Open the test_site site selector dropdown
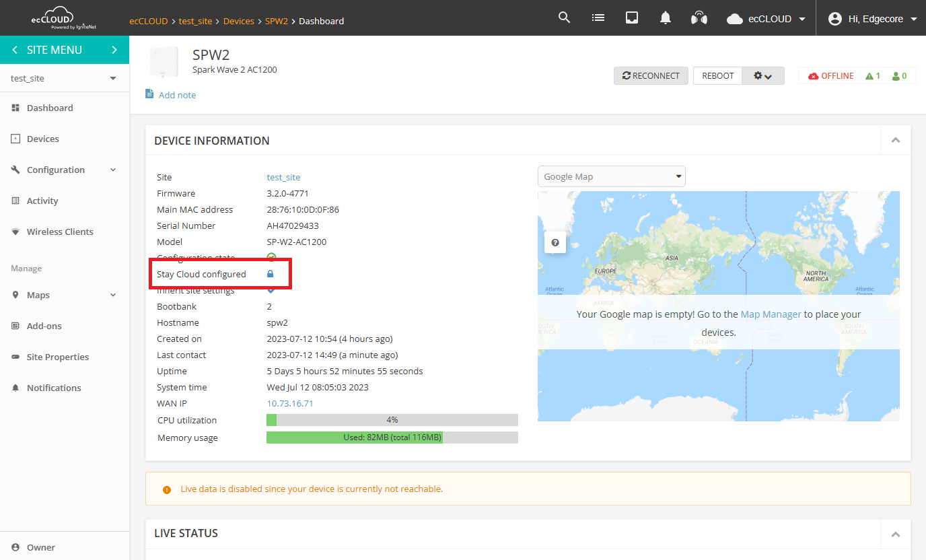The image size is (926, 560). tap(65, 78)
